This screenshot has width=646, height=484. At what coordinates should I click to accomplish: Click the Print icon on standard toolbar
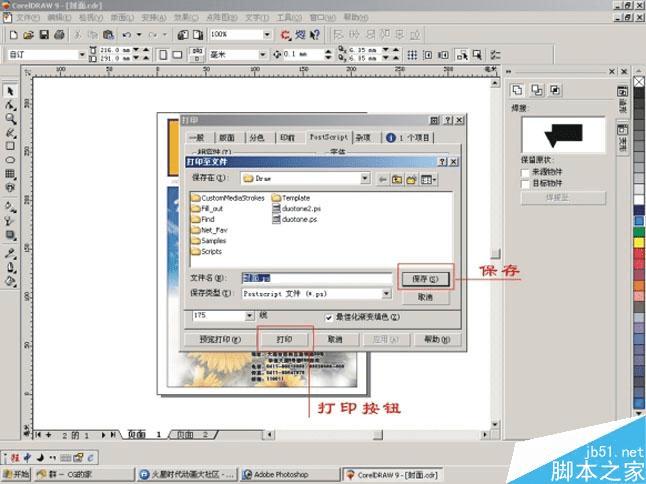click(x=59, y=35)
